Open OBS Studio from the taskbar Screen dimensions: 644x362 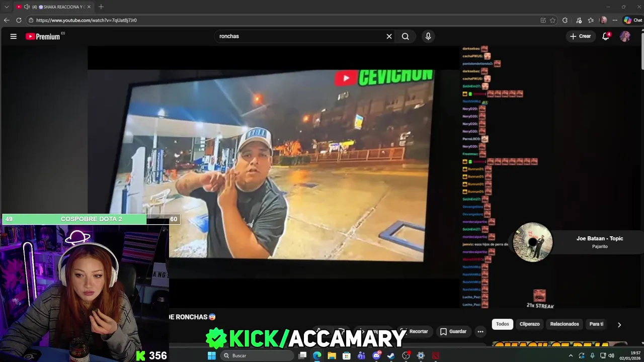click(x=406, y=355)
